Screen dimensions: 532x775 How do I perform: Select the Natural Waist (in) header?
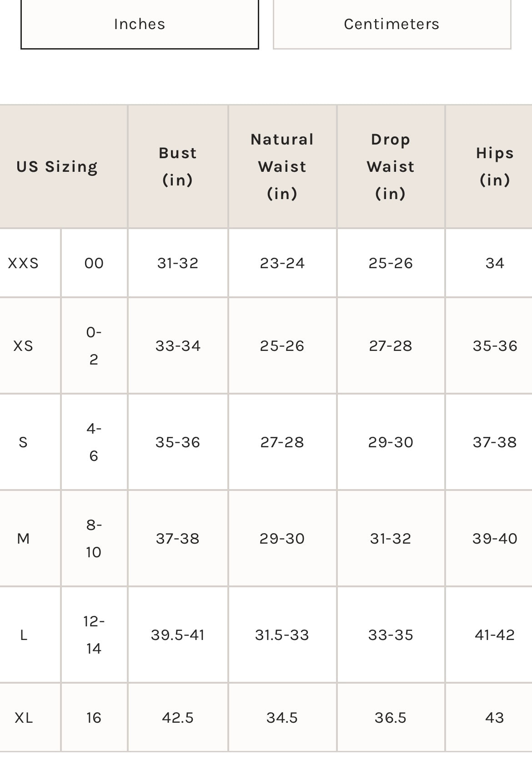click(282, 166)
